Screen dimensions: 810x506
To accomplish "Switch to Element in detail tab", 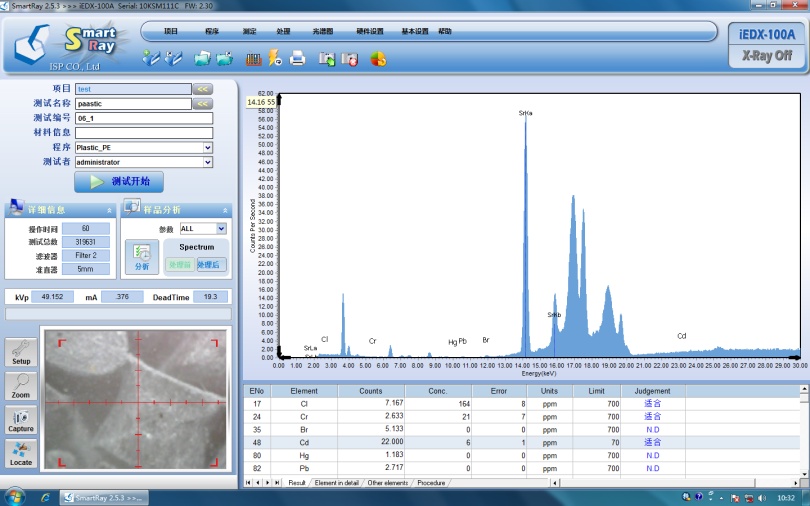I will coord(337,483).
